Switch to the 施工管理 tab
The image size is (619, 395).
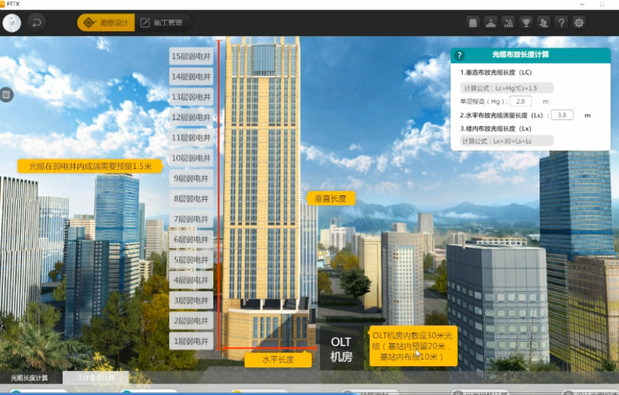click(x=162, y=22)
